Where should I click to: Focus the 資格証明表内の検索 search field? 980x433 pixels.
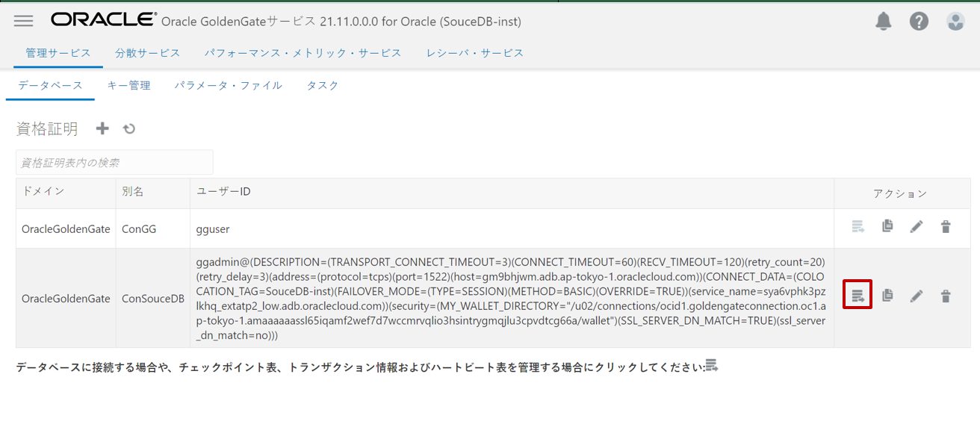[114, 162]
